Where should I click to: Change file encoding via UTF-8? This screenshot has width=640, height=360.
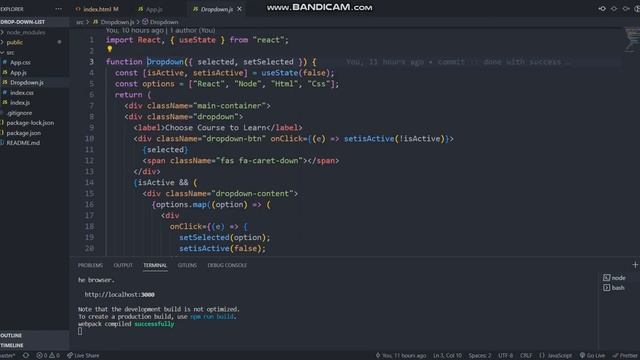tap(505, 356)
